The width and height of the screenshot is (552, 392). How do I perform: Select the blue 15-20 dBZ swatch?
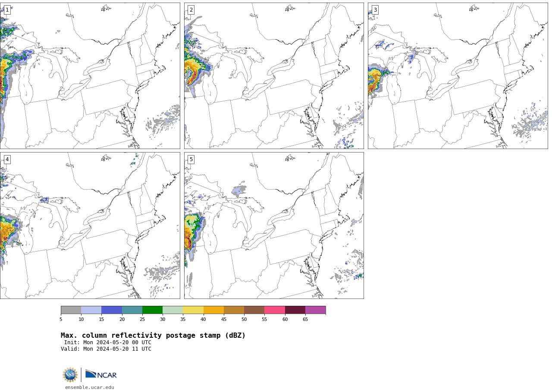[x=112, y=310]
